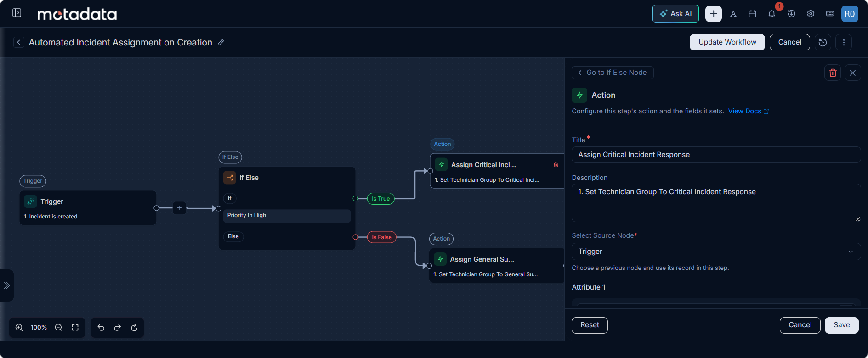Edit workflow name with pencil icon

coord(221,42)
